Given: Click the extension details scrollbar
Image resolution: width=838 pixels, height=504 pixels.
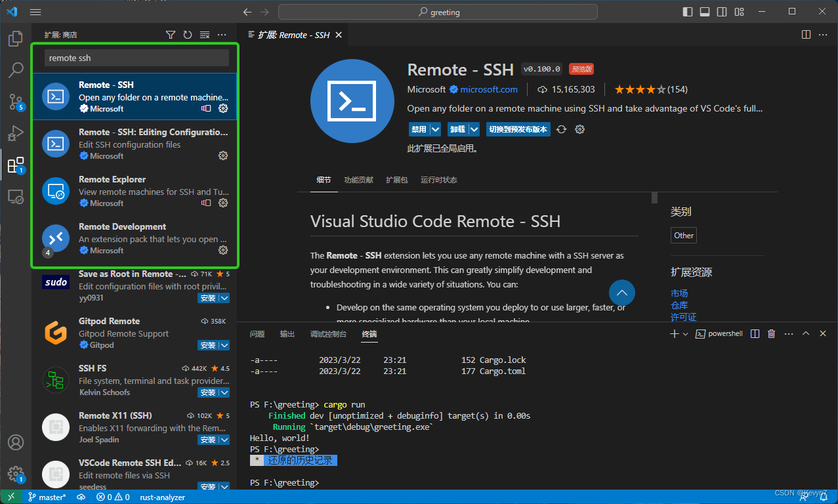Looking at the screenshot, I should click(654, 197).
